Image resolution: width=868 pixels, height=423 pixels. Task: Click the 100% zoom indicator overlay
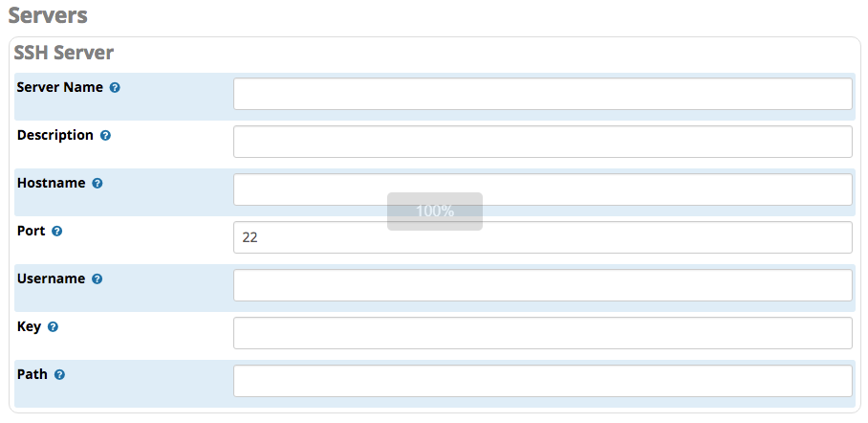coord(435,211)
